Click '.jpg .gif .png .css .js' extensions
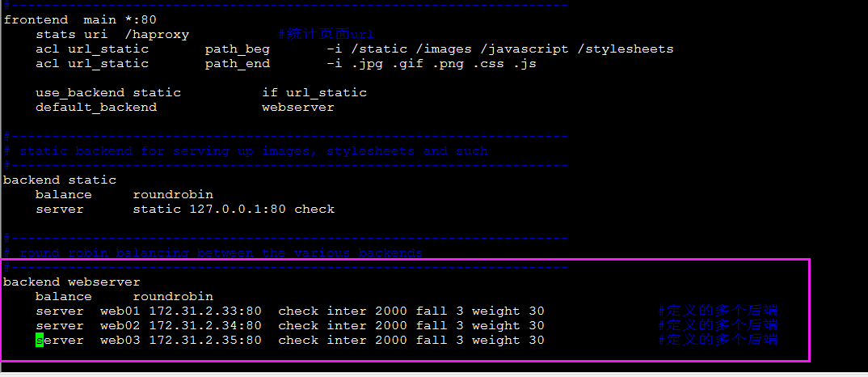868x377 pixels. (x=444, y=64)
